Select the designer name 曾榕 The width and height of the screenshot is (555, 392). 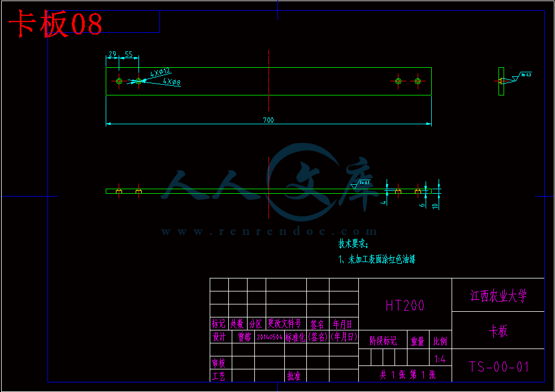point(244,337)
